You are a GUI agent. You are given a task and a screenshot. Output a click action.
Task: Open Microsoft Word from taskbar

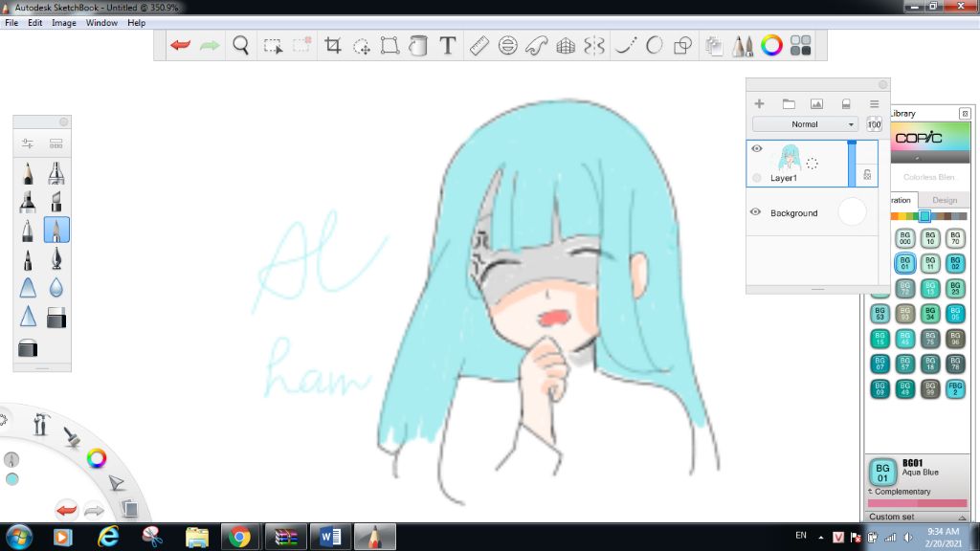click(330, 537)
